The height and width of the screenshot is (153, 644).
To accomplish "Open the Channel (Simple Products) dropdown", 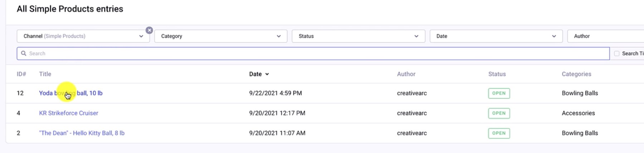I will 83,36.
